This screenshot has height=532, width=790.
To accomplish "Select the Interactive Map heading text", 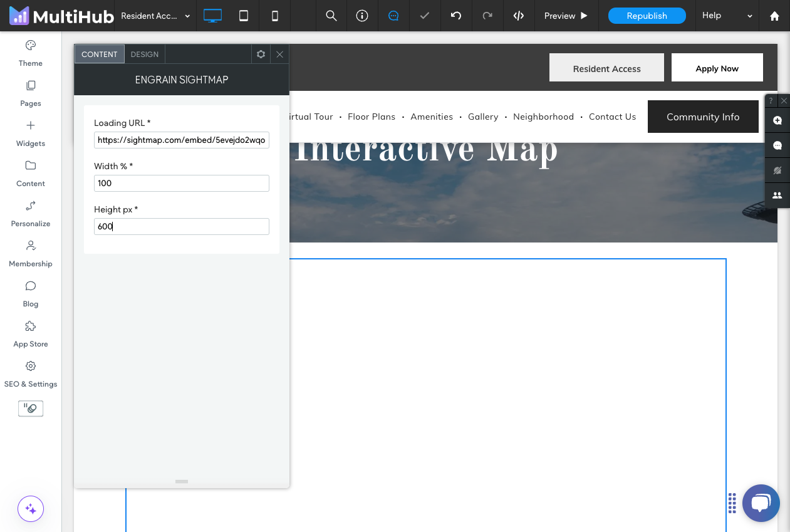I will click(425, 150).
